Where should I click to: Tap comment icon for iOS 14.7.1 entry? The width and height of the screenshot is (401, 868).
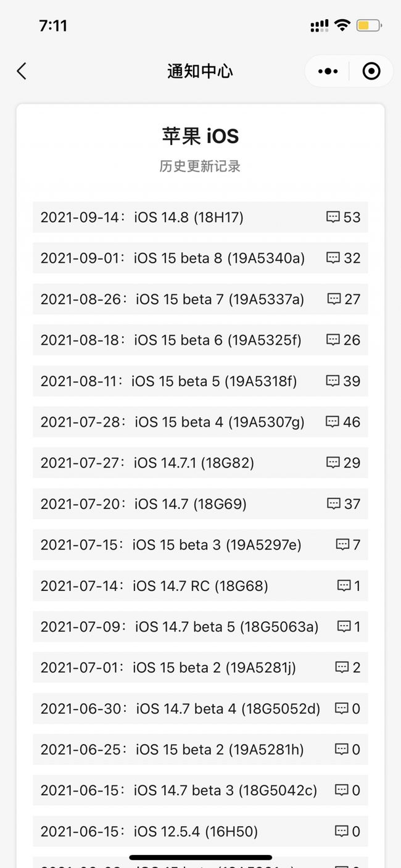pos(333,463)
